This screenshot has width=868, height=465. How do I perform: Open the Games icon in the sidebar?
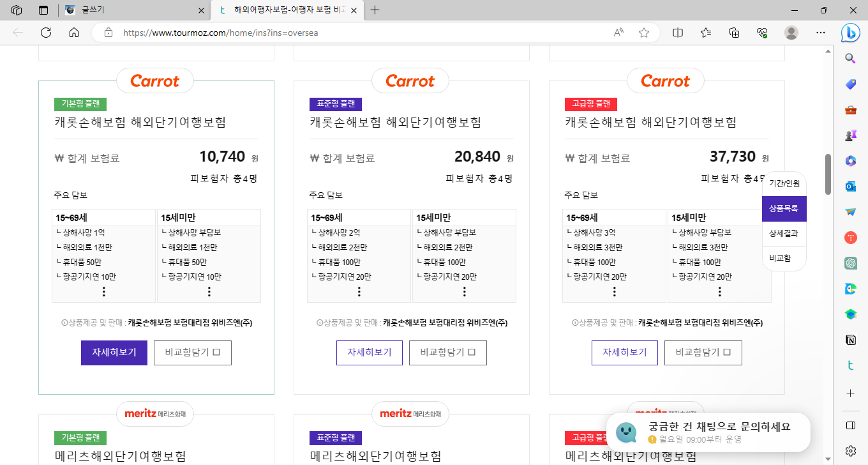[850, 135]
